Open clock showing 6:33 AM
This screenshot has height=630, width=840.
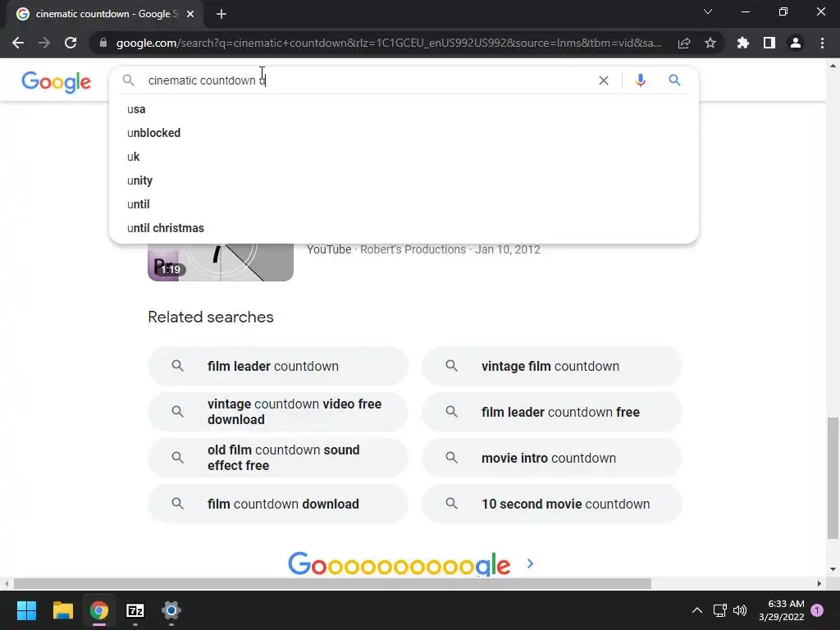tap(781, 610)
